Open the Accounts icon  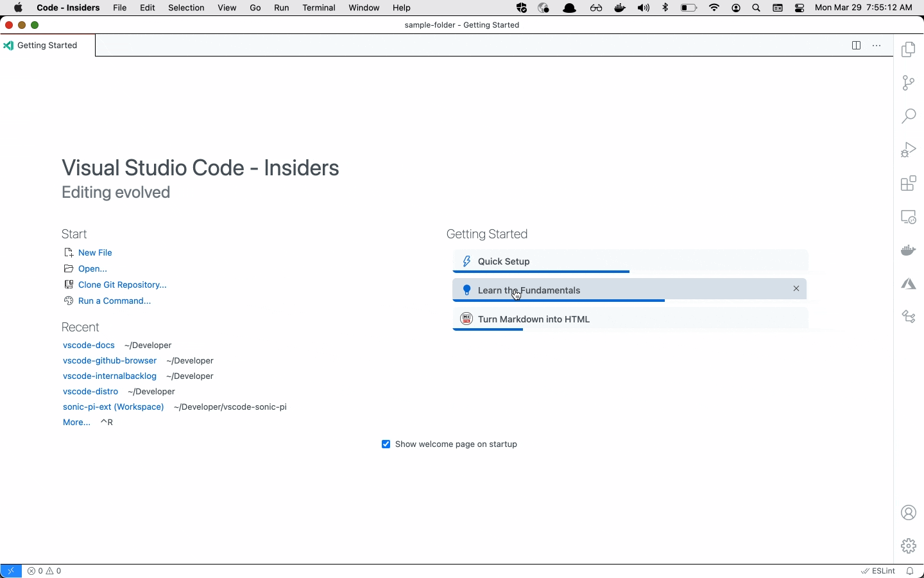coord(909,513)
